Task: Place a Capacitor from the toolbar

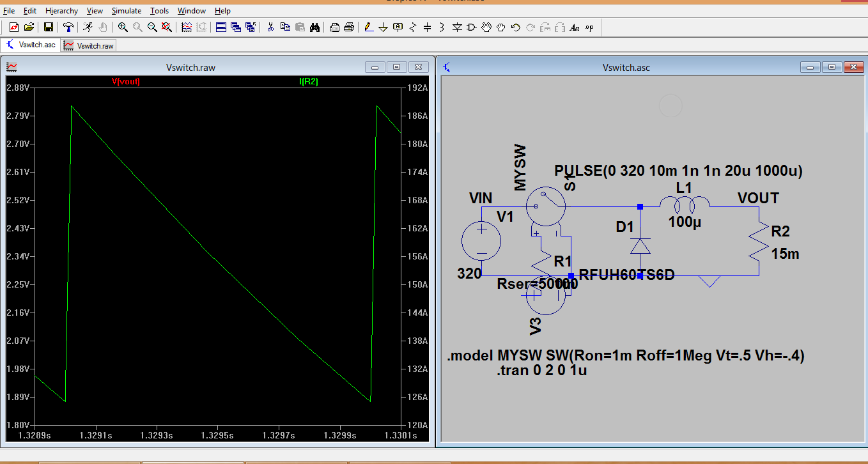Action: [x=427, y=27]
